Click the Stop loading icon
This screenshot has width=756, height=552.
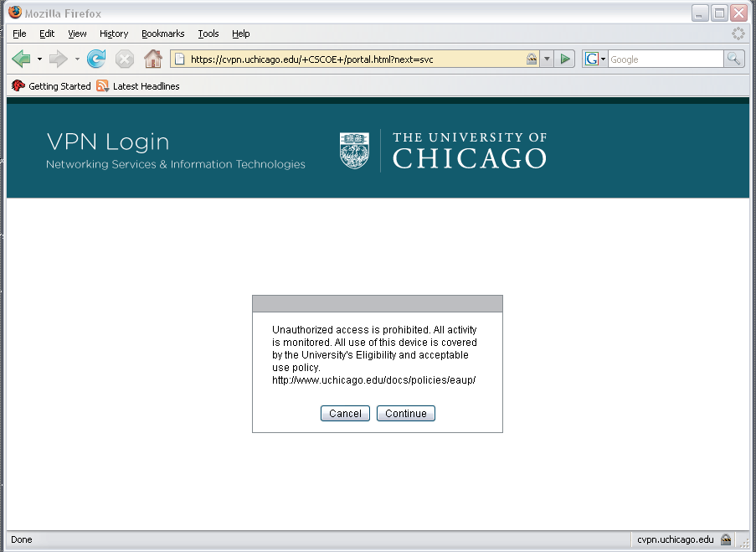point(125,59)
